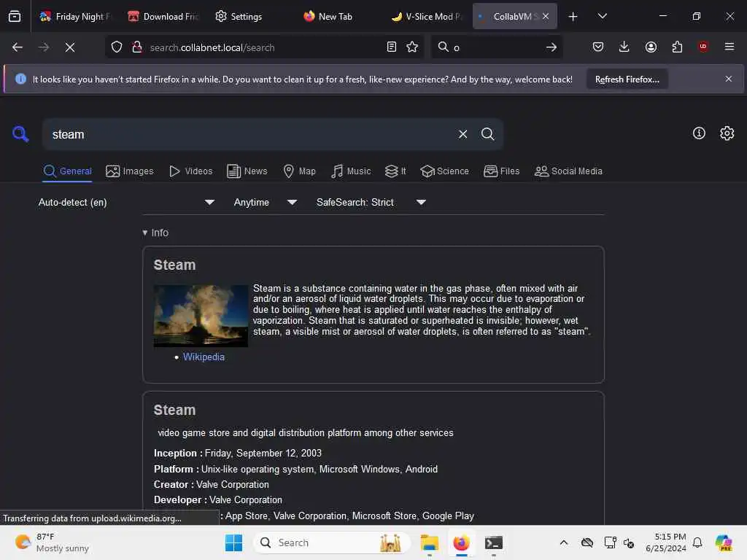Click 'Creator : Valve Corporation' text
The width and height of the screenshot is (747, 560).
coord(211,485)
